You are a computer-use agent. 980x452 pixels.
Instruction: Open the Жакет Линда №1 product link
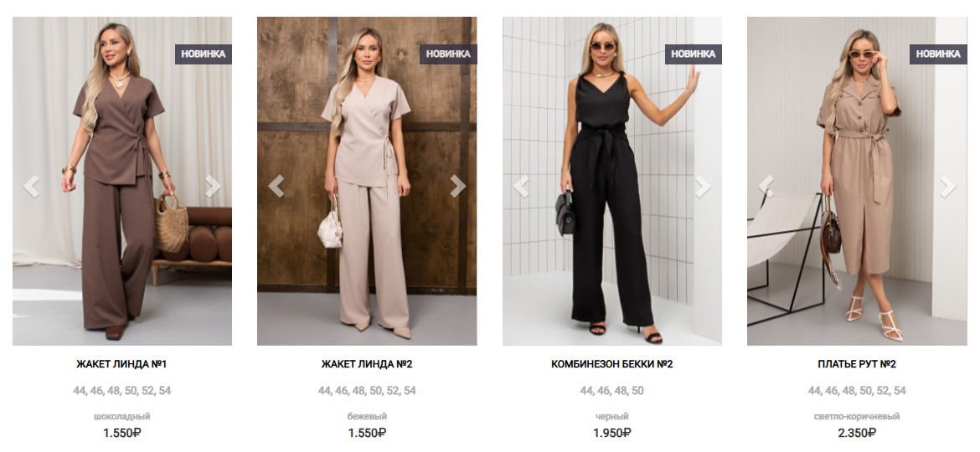(x=122, y=364)
